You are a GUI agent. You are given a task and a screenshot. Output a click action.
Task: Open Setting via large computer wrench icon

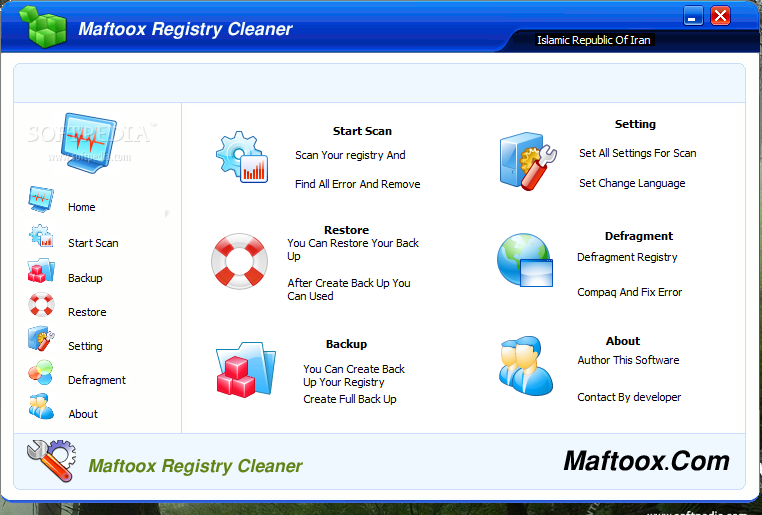coord(528,161)
